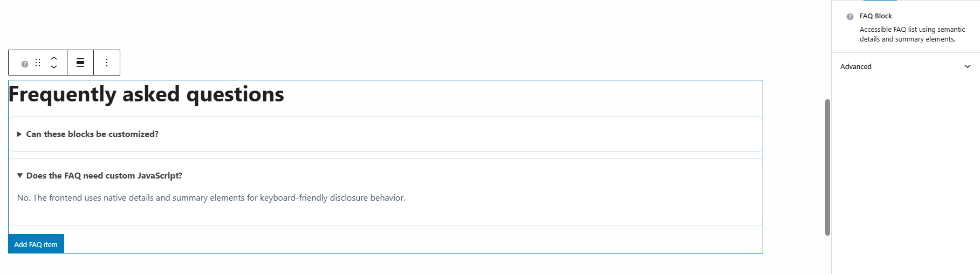Expand "Can these blocks be customized?" disclosure triangle

tap(19, 134)
